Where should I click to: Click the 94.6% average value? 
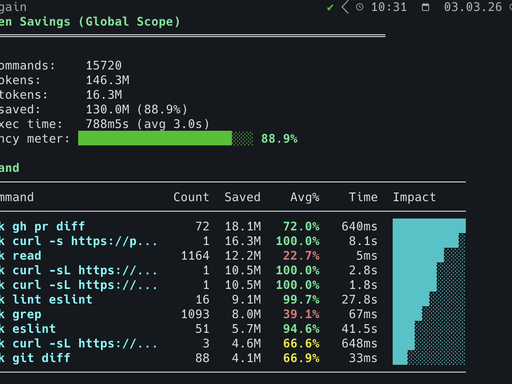click(301, 329)
